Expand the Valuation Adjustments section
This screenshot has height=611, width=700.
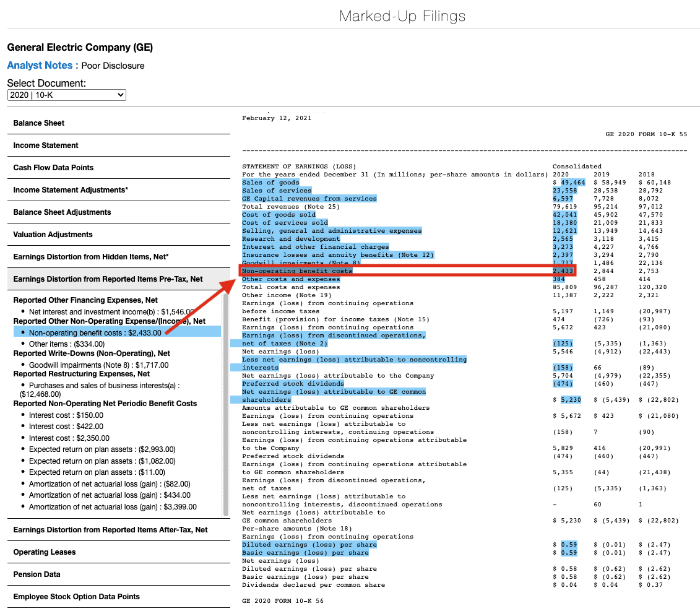119,235
